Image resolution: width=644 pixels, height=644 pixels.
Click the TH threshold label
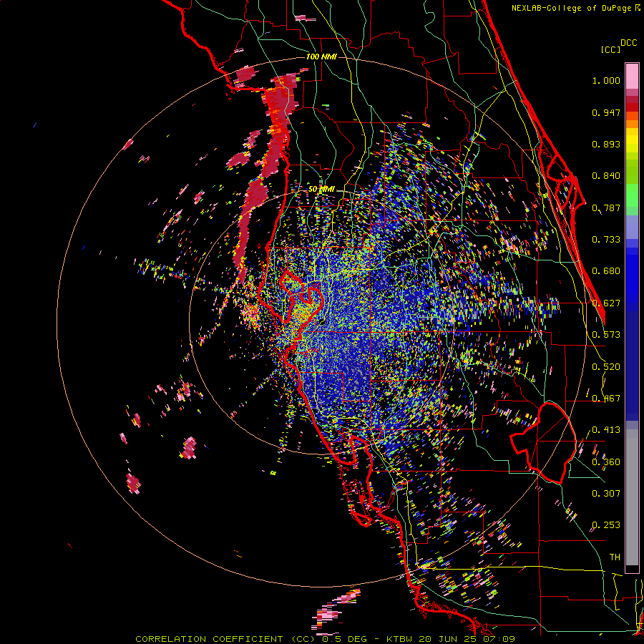point(615,557)
